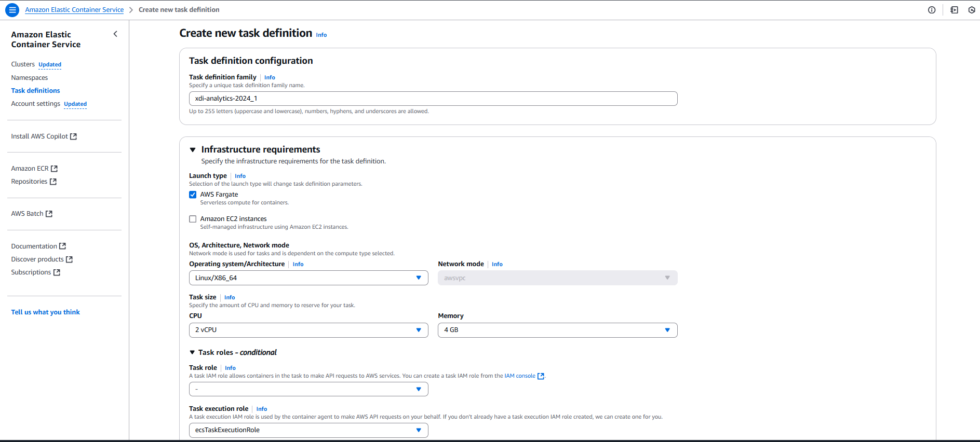Click the Updated badge next to Account settings
This screenshot has height=442, width=980.
point(75,104)
